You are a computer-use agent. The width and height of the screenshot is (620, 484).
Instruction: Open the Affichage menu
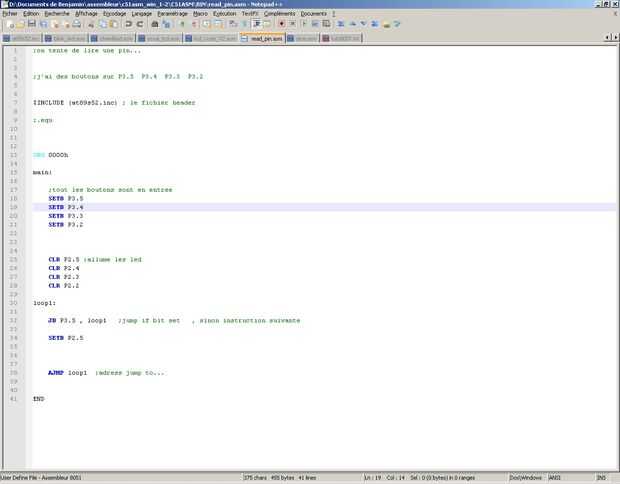(86, 13)
